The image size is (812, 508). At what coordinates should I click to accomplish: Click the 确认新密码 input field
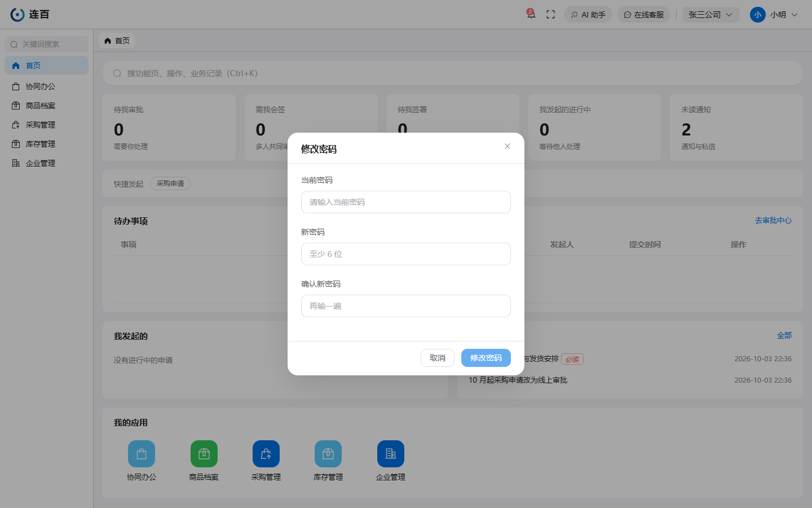(x=406, y=306)
